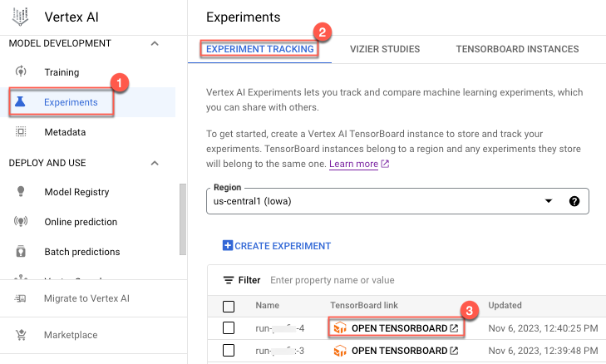The height and width of the screenshot is (364, 606).
Task: Collapse the DEPLOY AND USE section
Action: (x=155, y=163)
